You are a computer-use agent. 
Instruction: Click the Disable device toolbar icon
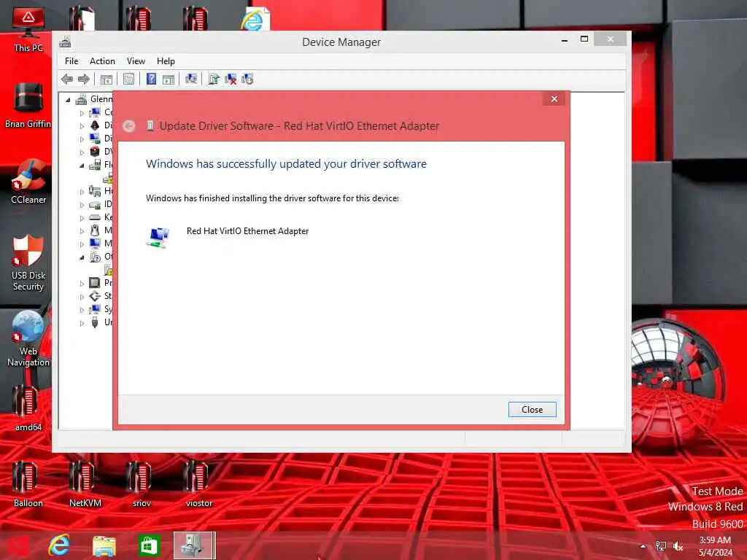point(247,79)
